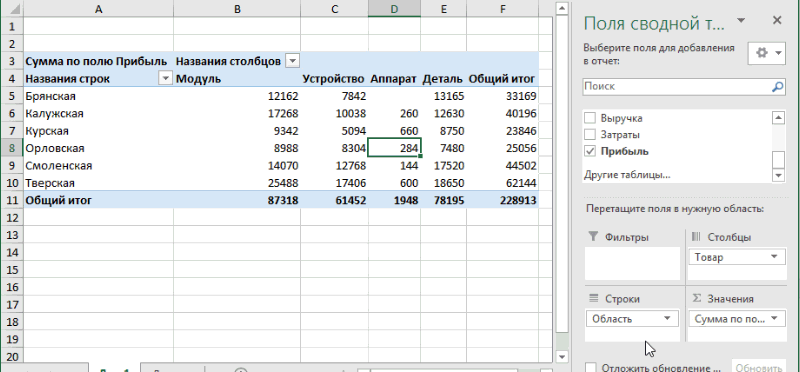Image resolution: width=800 pixels, height=372 pixels.
Task: Open the pivot fields gear settings
Action: (766, 53)
